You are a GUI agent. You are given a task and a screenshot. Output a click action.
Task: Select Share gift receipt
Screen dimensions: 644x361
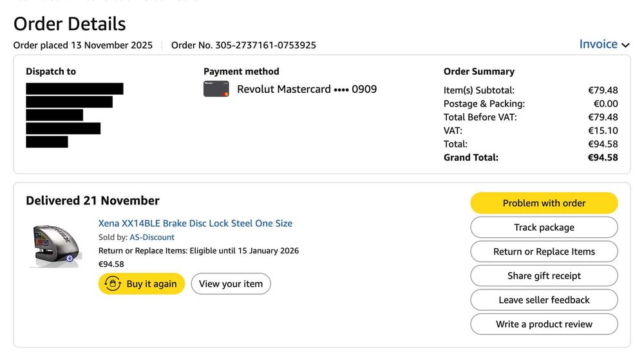point(544,276)
